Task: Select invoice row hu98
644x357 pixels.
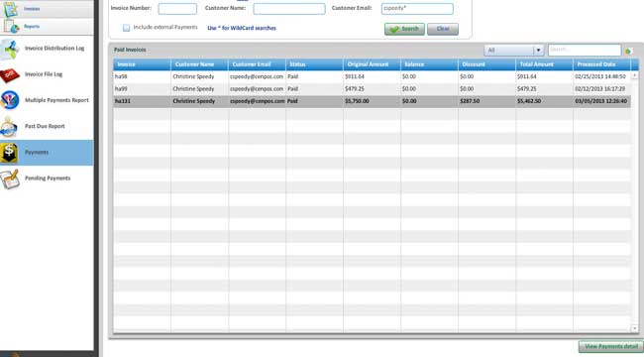Action: (x=373, y=77)
